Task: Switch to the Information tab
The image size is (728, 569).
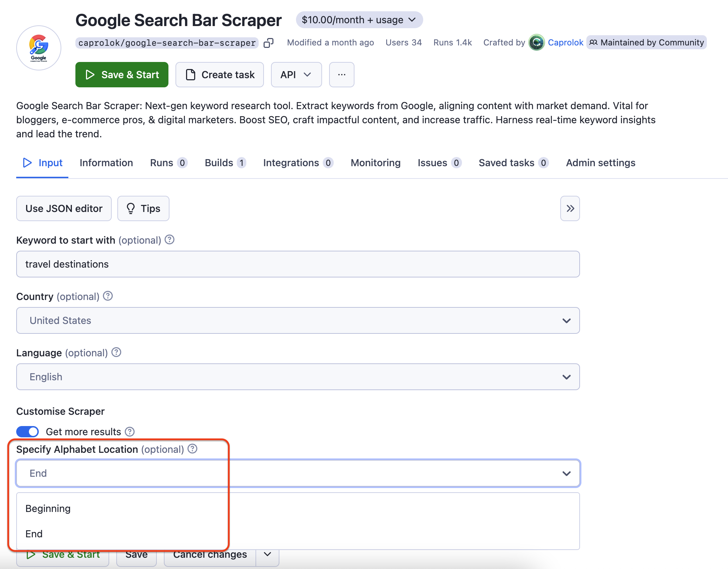Action: click(106, 163)
